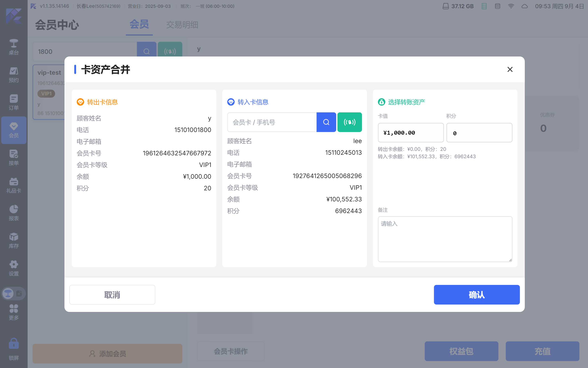Click the 备注 remarks text area
Screen dimensions: 588x368
pyautogui.click(x=445, y=239)
